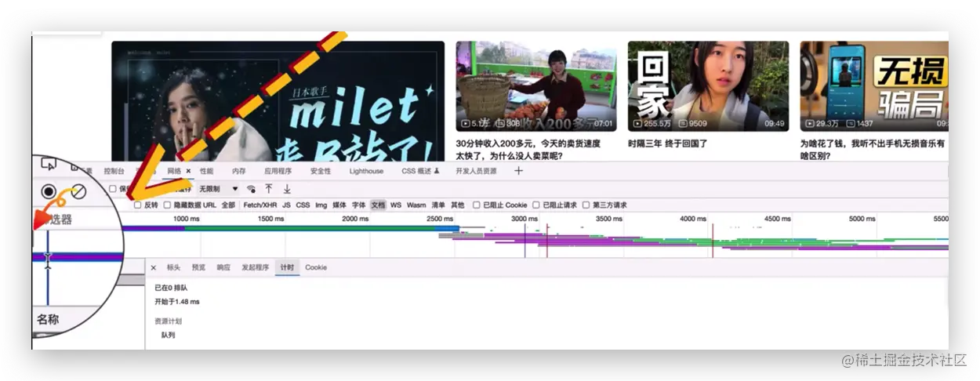Screen dimensions: 980x381
Task: Open the Cookie details tab
Action: (x=316, y=267)
